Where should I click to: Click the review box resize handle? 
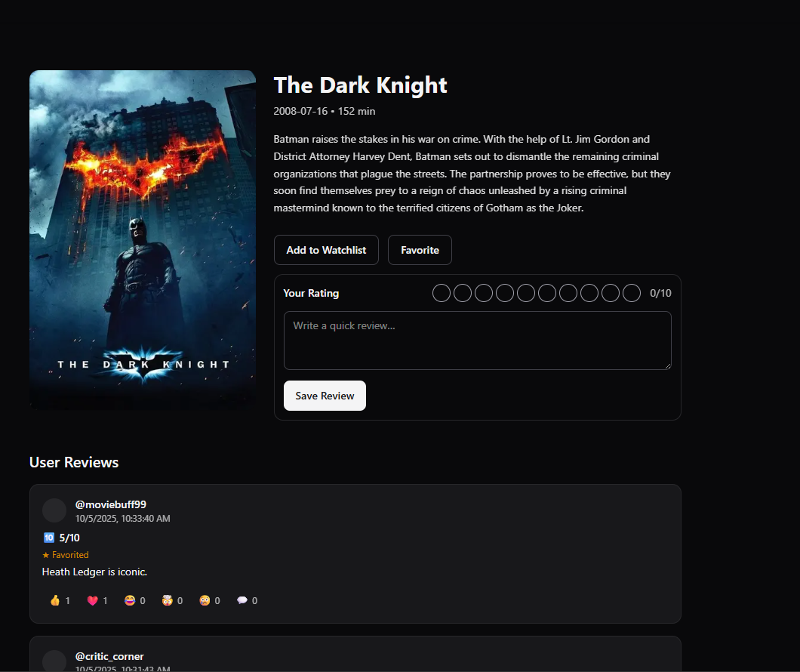click(667, 365)
